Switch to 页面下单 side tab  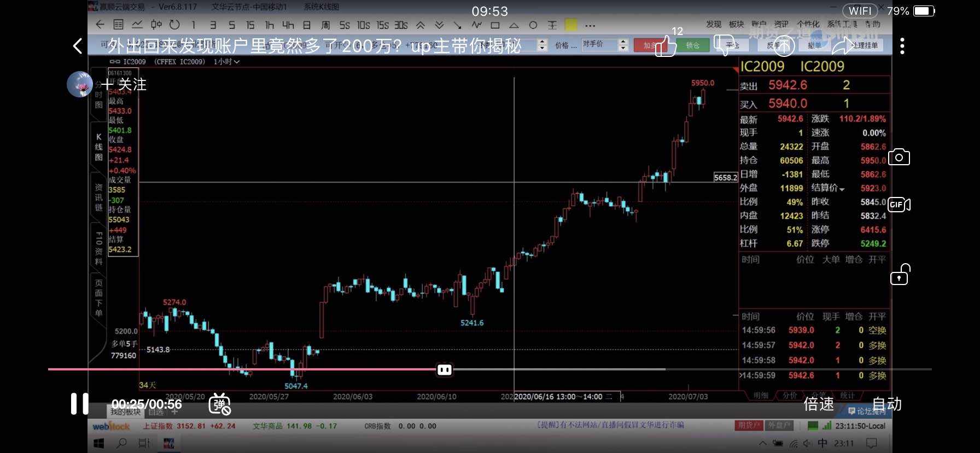point(98,298)
